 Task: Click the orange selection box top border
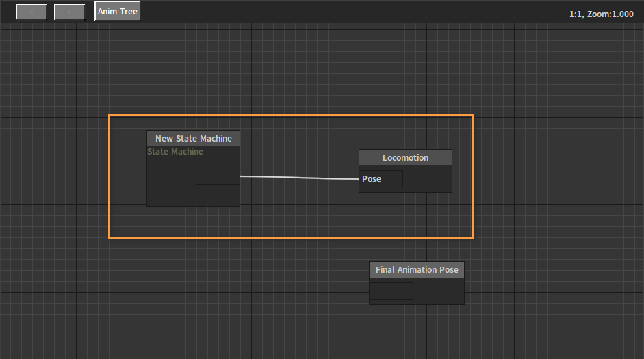(x=291, y=114)
